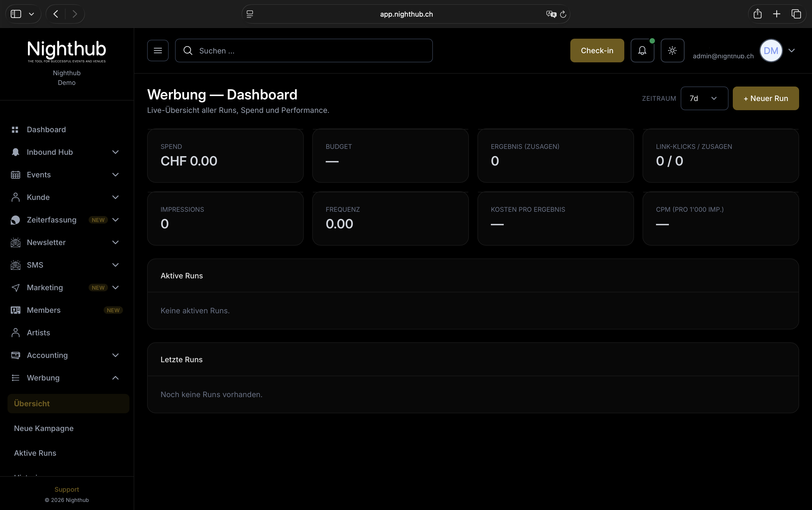Click the Werbung list icon
The width and height of the screenshot is (812, 510).
[16, 378]
